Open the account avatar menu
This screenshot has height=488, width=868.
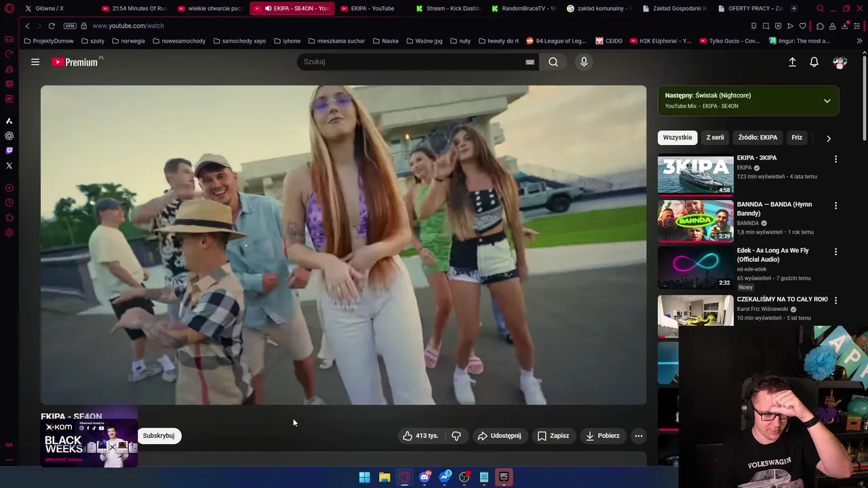(x=840, y=62)
